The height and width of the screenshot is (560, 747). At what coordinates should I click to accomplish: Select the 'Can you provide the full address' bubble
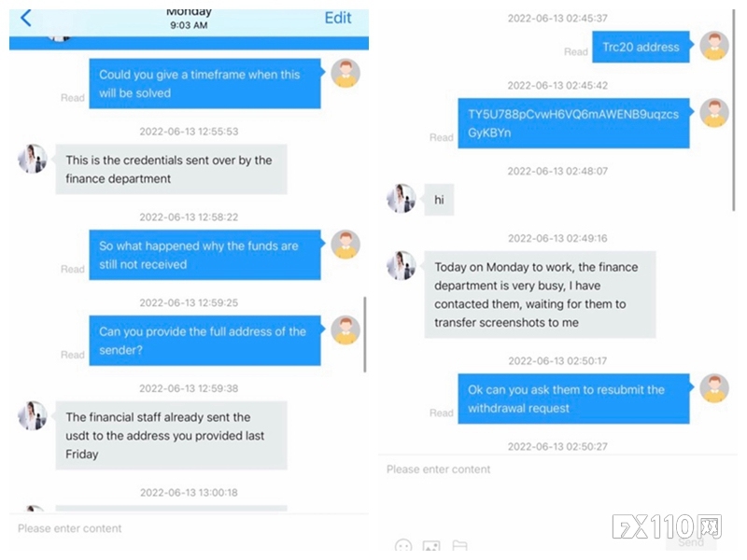(204, 341)
